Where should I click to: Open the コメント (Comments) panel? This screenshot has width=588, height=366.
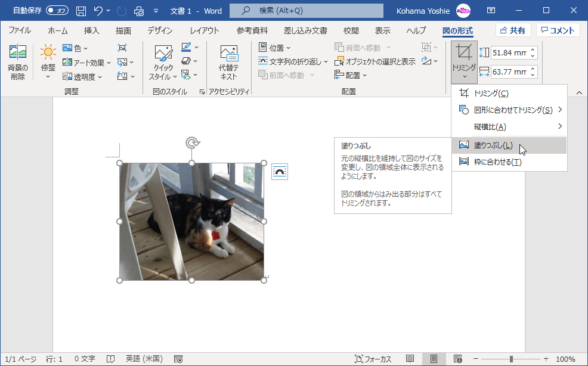[558, 30]
